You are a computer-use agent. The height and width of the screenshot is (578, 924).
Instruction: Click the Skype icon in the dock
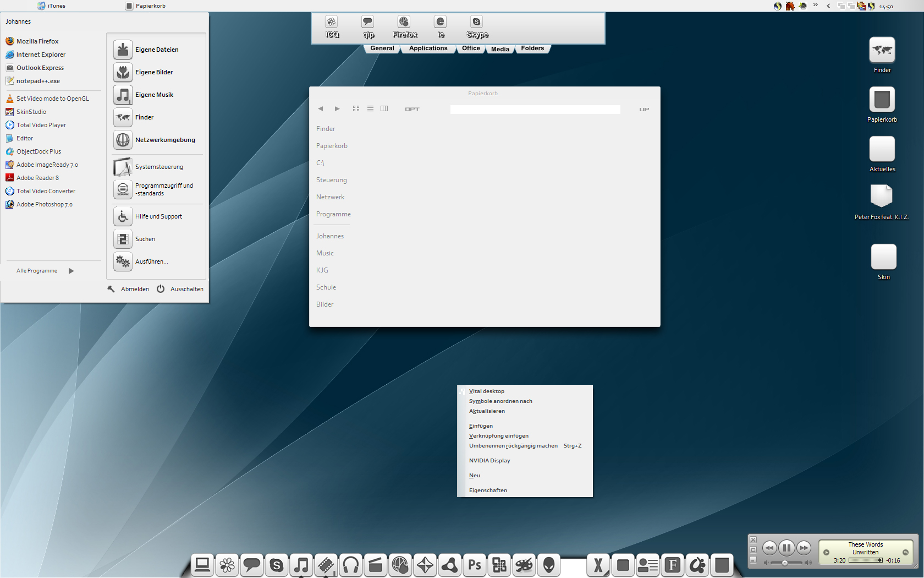[277, 565]
